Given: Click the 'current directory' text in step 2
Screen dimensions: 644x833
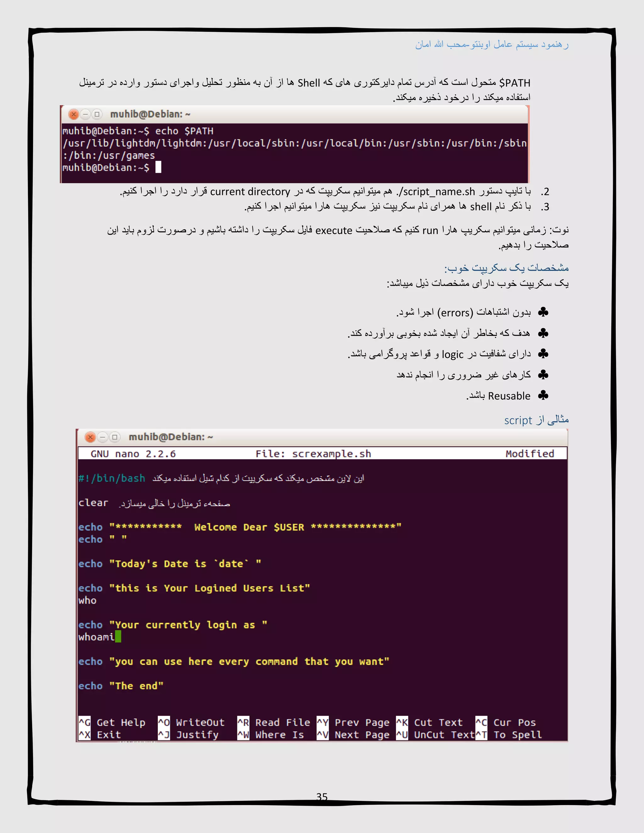Looking at the screenshot, I should pos(250,191).
